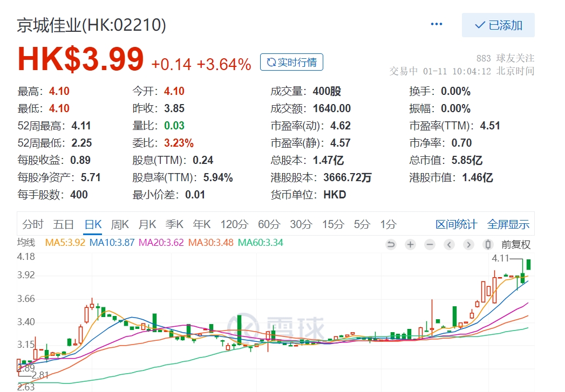Click the 52周最低 value 2.25
This screenshot has width=565, height=392.
pos(81,143)
